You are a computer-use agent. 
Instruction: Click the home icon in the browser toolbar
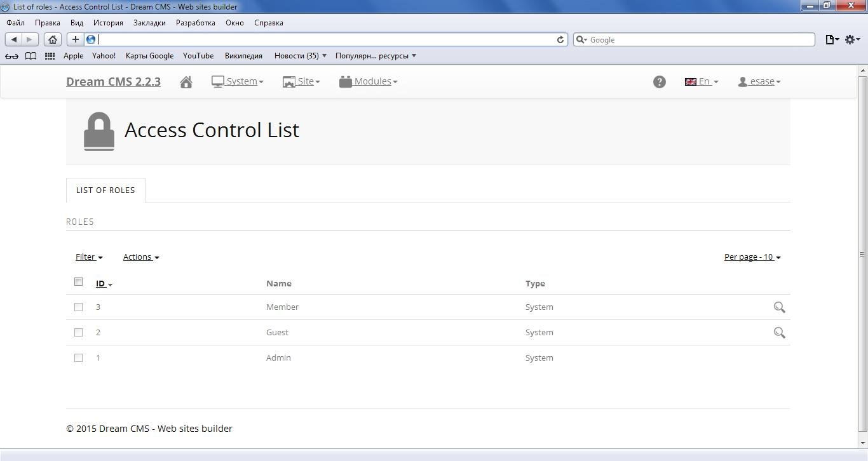point(53,39)
